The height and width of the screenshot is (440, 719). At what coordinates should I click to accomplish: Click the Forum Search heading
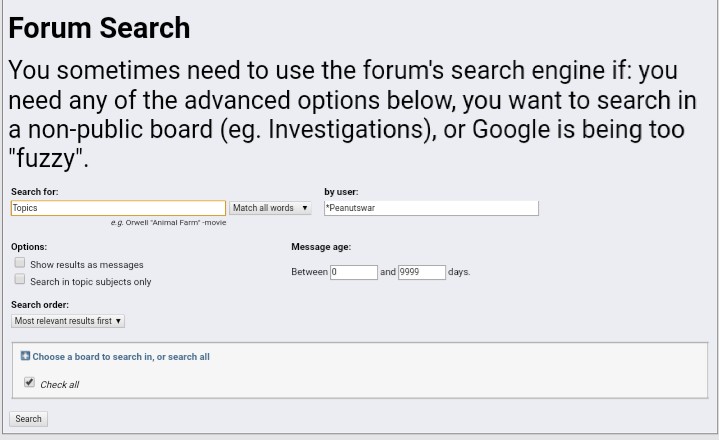[99, 28]
